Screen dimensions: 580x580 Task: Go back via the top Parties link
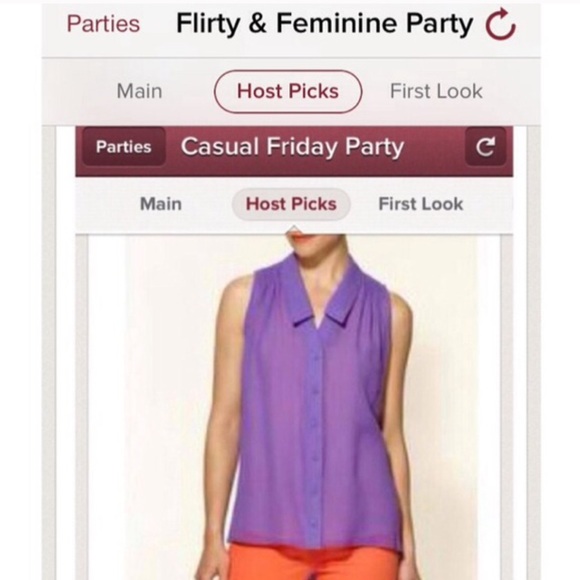(x=103, y=24)
